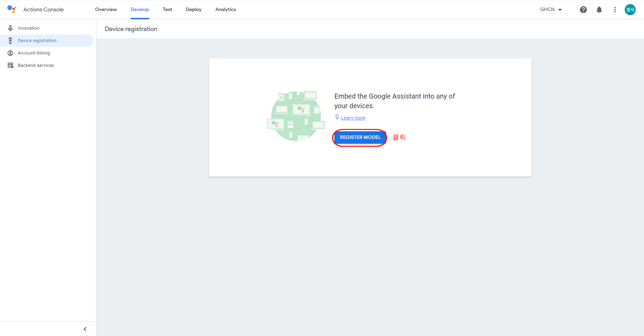The image size is (644, 336).
Task: Click the Account linking person icon
Action: coord(10,53)
